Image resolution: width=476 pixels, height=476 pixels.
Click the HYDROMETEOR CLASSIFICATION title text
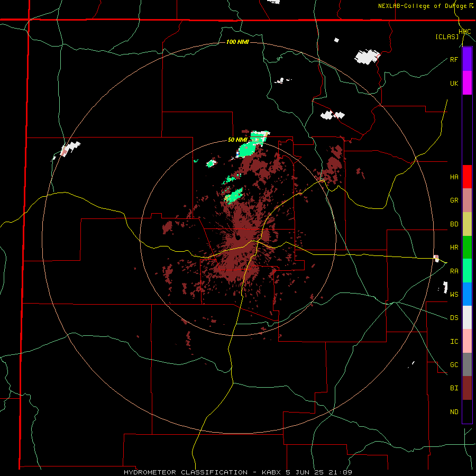coord(186,472)
